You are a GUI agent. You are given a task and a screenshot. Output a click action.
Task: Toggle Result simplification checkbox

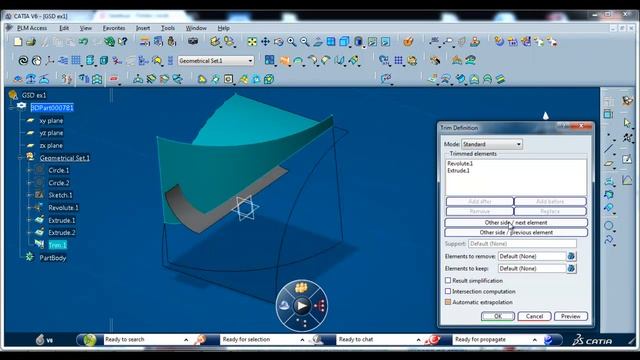[x=448, y=280]
